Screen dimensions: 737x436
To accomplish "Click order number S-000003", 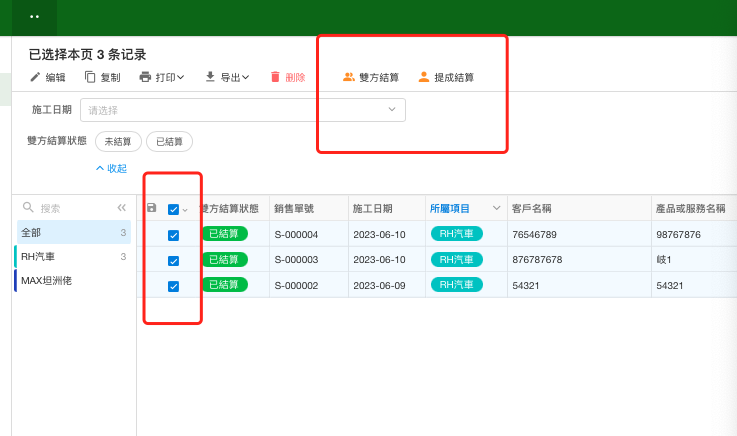I will point(296,260).
